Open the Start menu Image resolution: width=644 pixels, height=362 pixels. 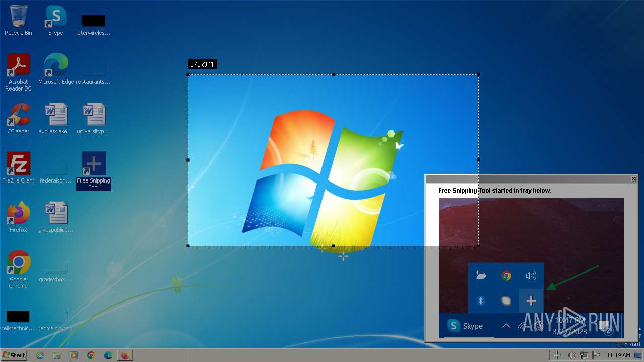pos(14,355)
